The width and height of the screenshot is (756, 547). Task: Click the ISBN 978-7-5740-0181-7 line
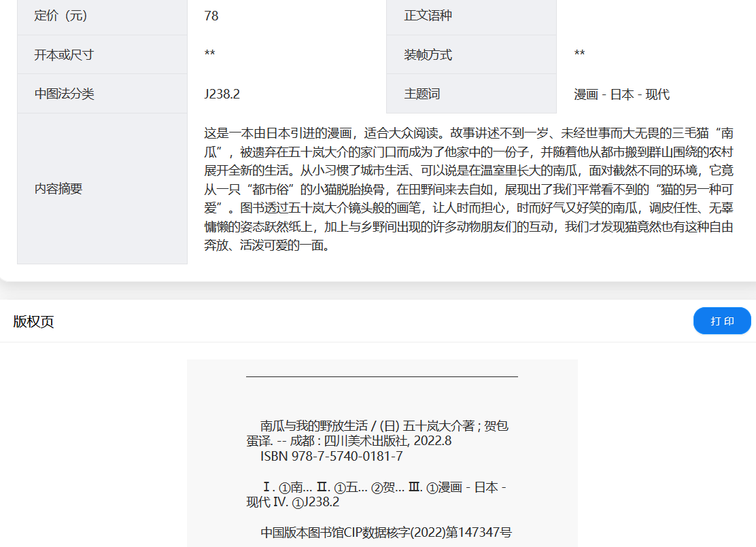(331, 456)
